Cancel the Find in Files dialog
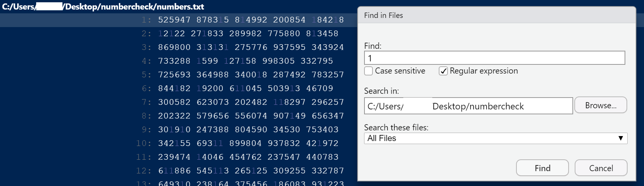644x186 pixels. (601, 168)
